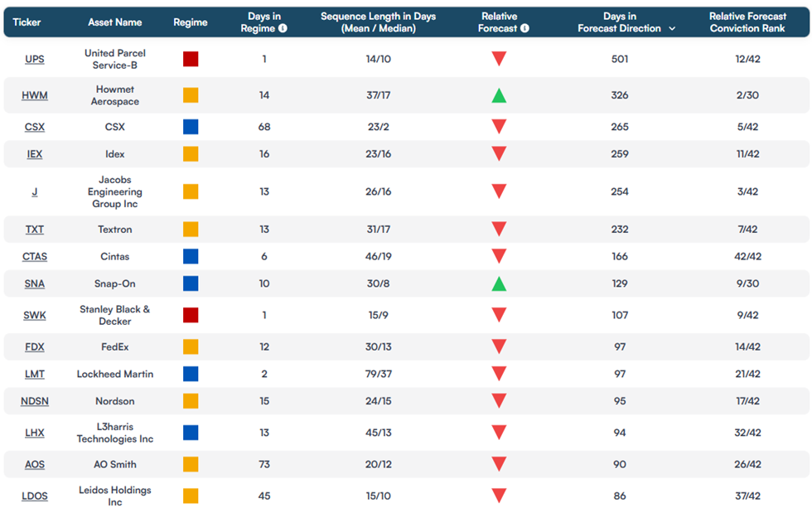Screen dimensions: 812x513
Task: Open the UPS ticker link
Action: click(x=35, y=59)
